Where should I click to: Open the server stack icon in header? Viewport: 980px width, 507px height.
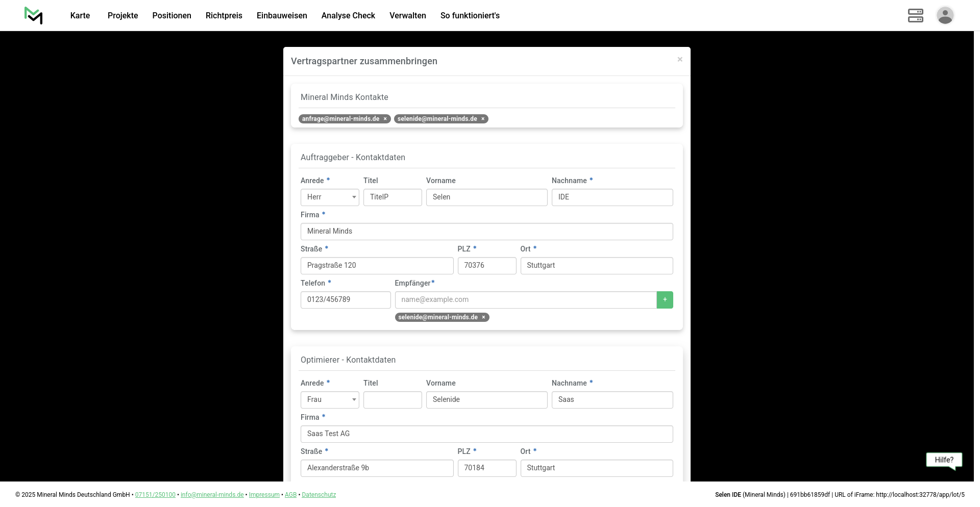point(915,15)
